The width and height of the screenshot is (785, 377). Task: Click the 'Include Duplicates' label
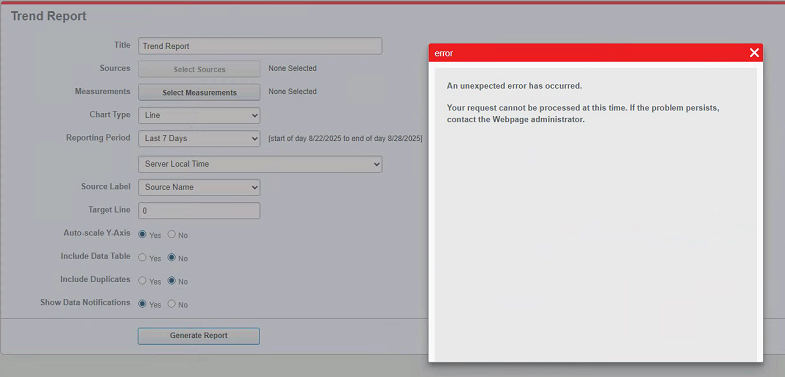click(x=95, y=279)
